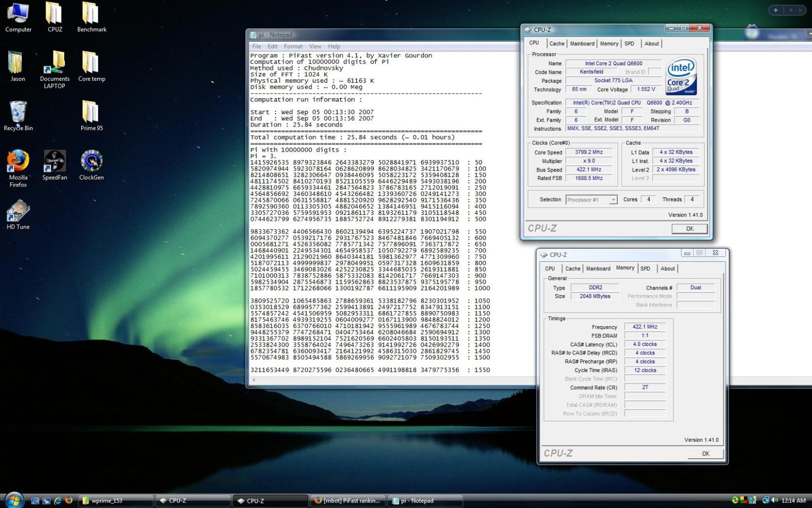Launch Internet Explorer from Quick Launch
Image resolution: width=812 pixels, height=508 pixels.
57,501
